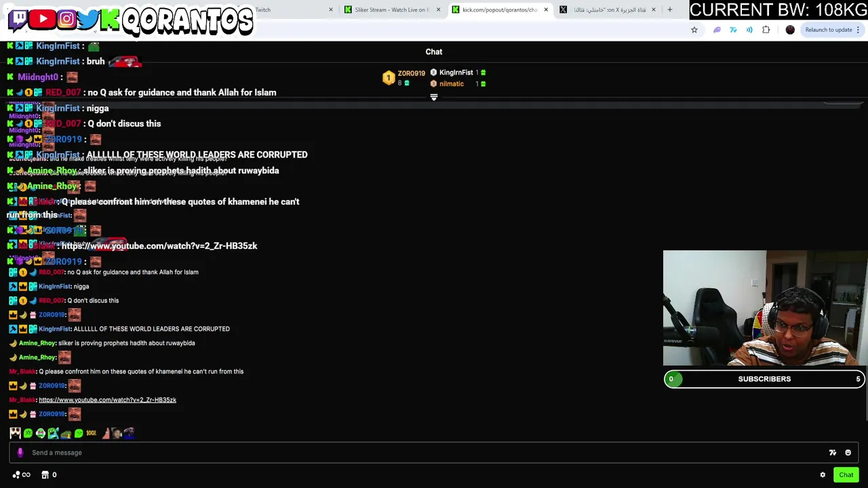Click the message 'ALLLLLL OF THESE WORLD LEADERS ARE CORRUPTED' in lower chat
Screen dimensions: 868x488
point(151,329)
